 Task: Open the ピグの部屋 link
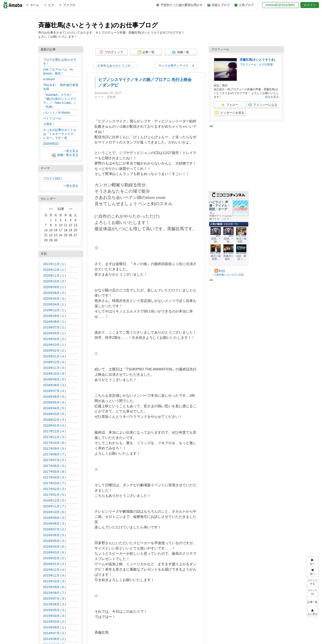point(266,64)
